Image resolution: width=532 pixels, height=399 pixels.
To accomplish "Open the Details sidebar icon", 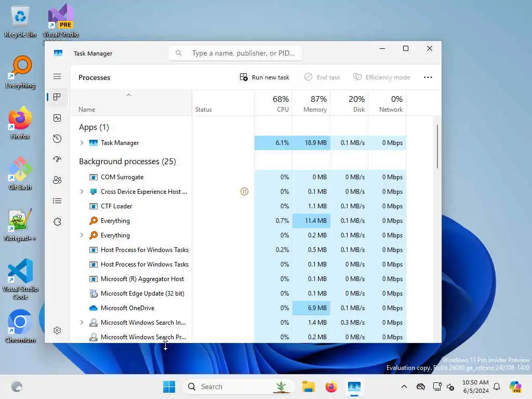I will click(57, 201).
